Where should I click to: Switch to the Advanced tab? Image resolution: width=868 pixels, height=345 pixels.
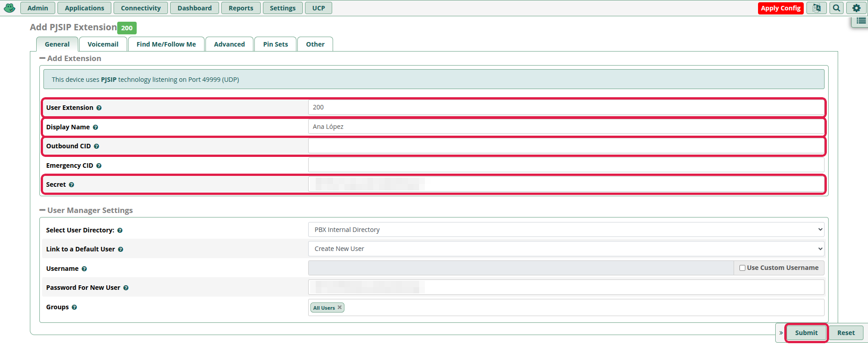[229, 44]
